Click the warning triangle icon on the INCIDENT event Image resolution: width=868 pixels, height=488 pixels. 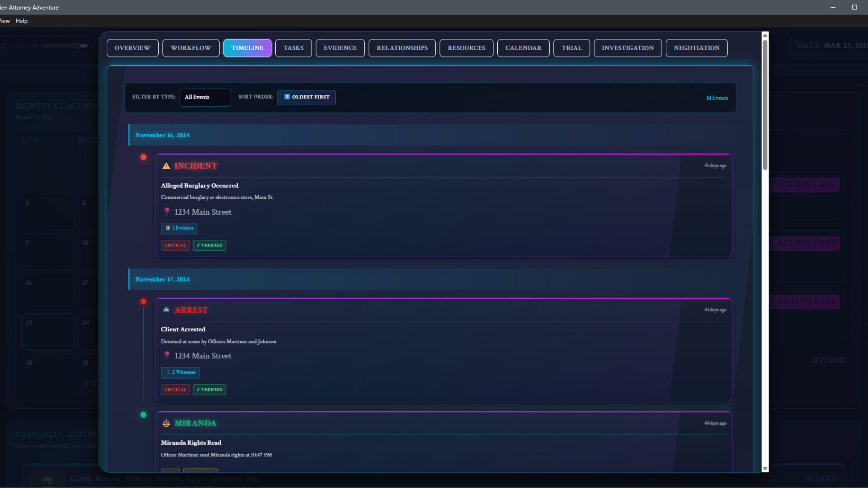[166, 166]
